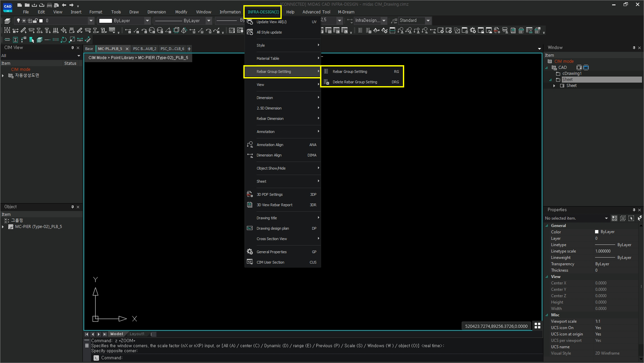
Task: Pin the Properties panel
Action: [x=634, y=210]
